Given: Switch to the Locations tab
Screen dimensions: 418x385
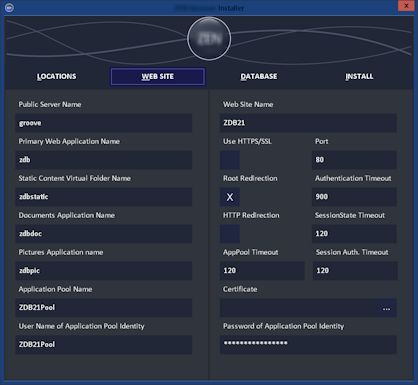Looking at the screenshot, I should tap(56, 76).
